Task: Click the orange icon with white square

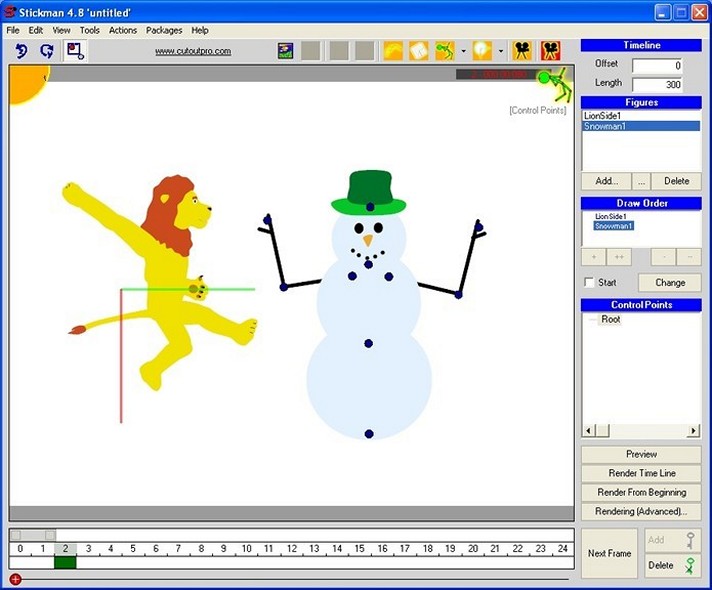Action: (x=419, y=51)
